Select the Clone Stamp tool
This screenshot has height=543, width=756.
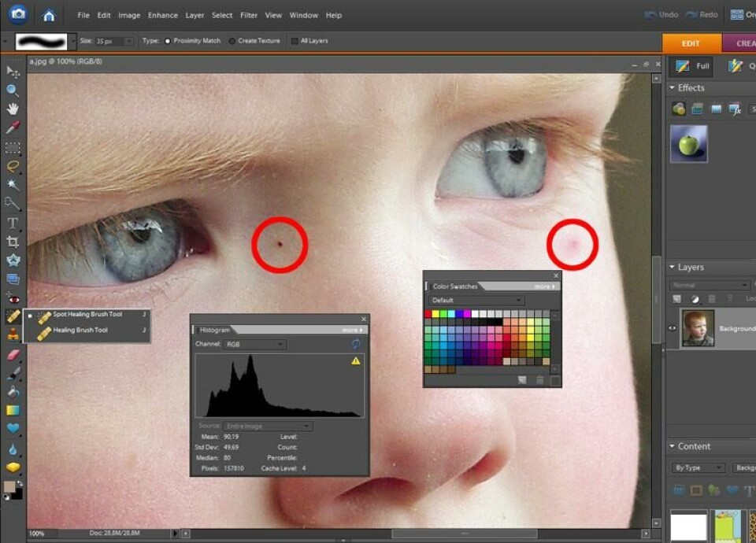[13, 334]
